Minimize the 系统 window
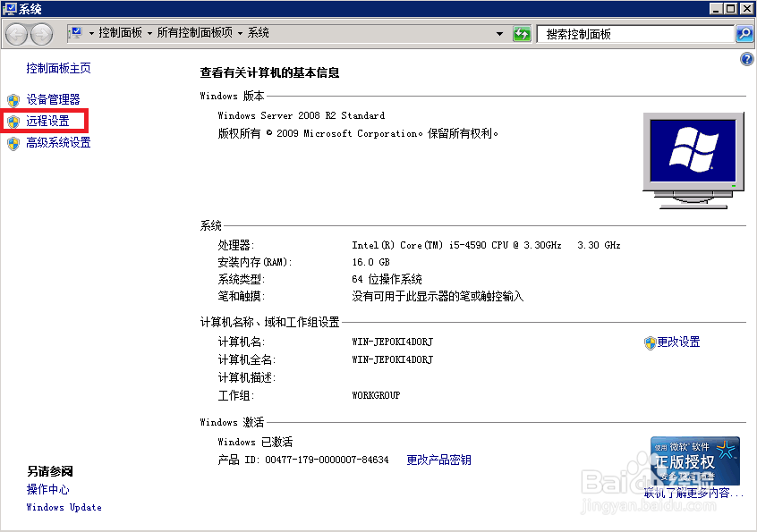Image resolution: width=757 pixels, height=532 pixels. [x=716, y=9]
